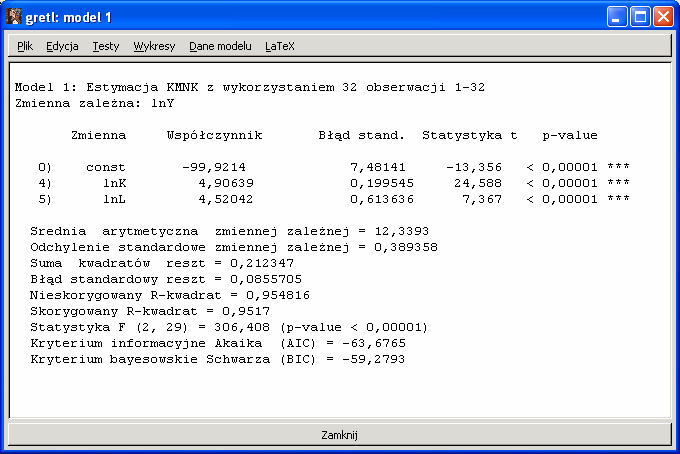This screenshot has height=454, width=680.
Task: Expand the Wykresy menu
Action: [154, 46]
